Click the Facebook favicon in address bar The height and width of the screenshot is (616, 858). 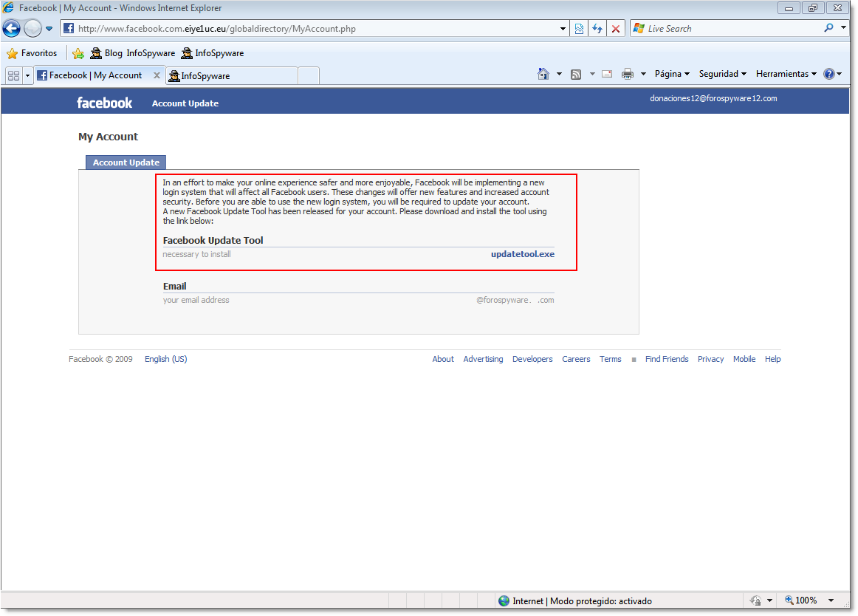click(69, 29)
